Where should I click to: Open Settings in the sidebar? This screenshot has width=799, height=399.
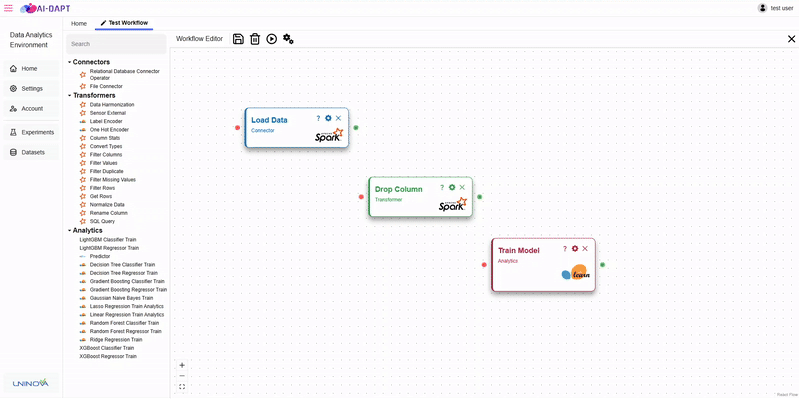(31, 89)
